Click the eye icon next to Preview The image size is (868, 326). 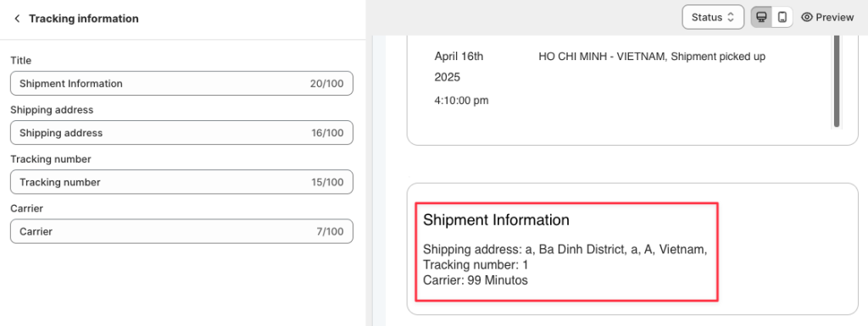[x=807, y=17]
